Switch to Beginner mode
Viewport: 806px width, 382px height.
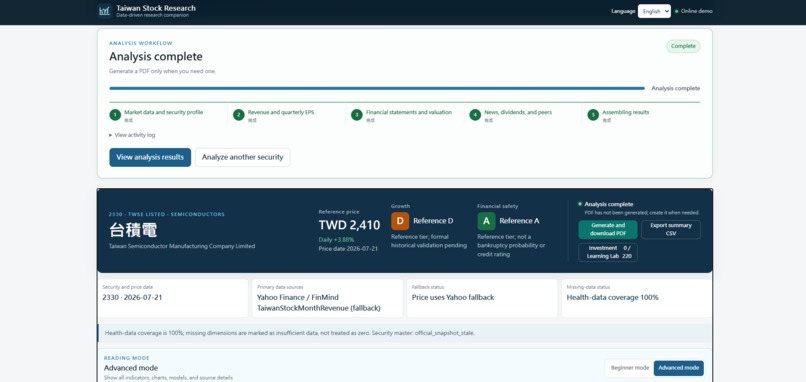click(x=630, y=368)
